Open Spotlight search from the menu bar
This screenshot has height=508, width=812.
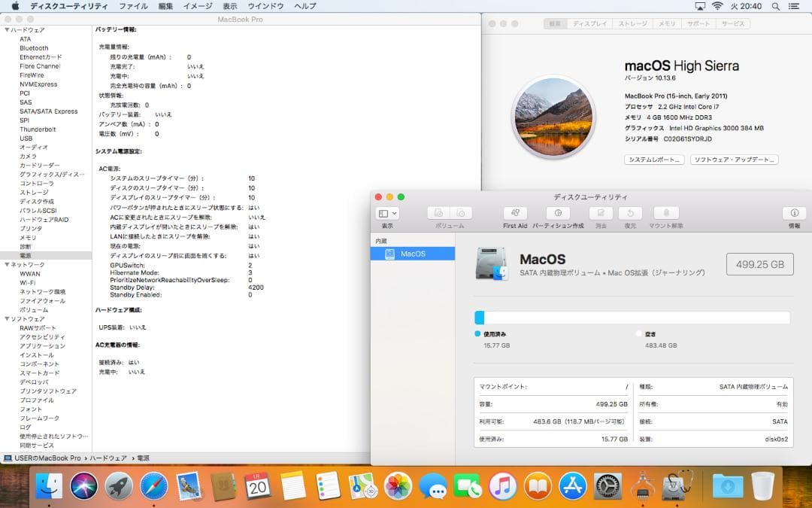pyautogui.click(x=777, y=6)
